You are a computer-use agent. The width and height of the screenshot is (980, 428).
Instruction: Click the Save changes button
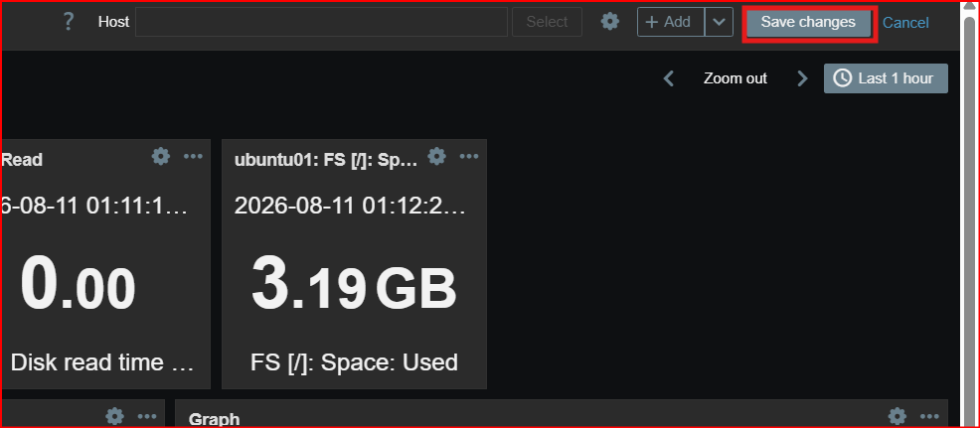[808, 23]
